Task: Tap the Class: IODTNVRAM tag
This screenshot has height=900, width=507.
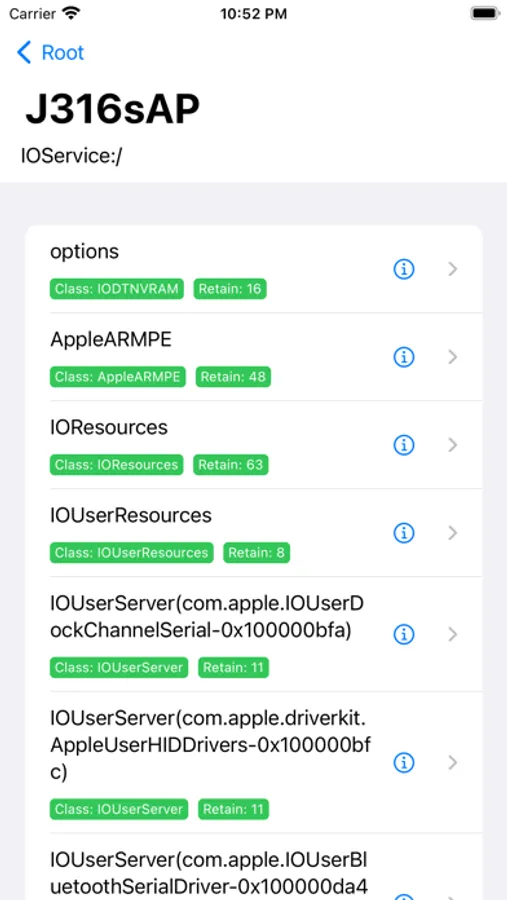Action: coord(117,289)
